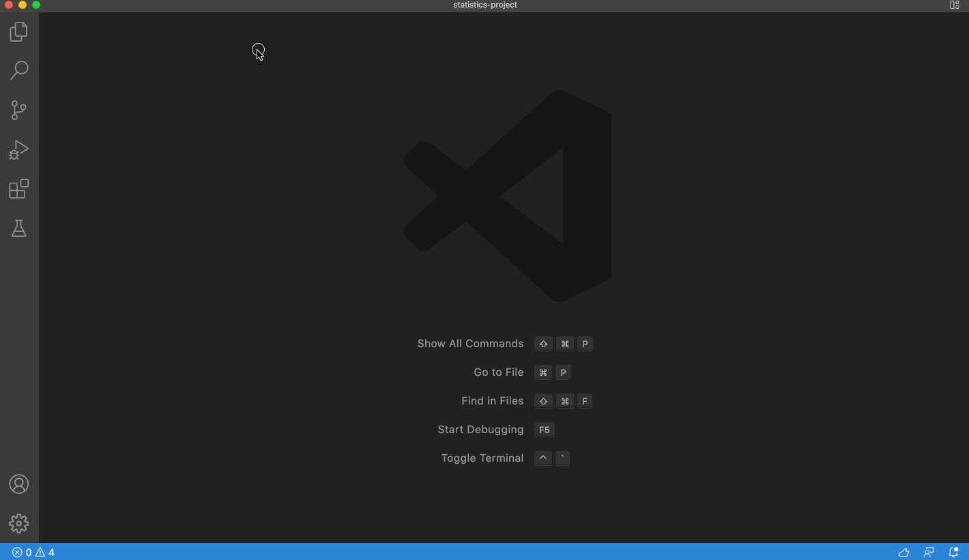Click the Find in Files label
This screenshot has width=969, height=560.
(492, 401)
